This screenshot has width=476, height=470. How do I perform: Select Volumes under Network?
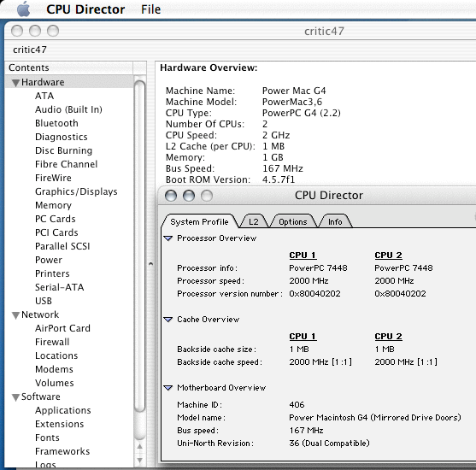click(55, 383)
